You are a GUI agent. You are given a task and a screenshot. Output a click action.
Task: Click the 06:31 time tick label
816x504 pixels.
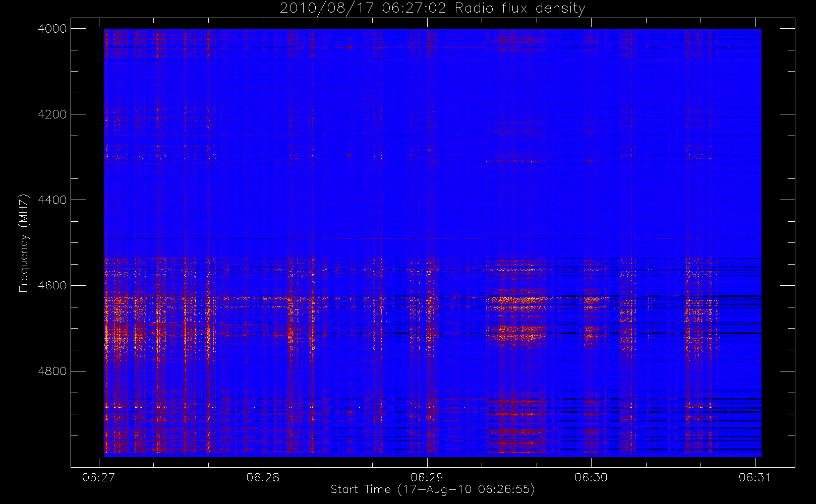(x=755, y=477)
